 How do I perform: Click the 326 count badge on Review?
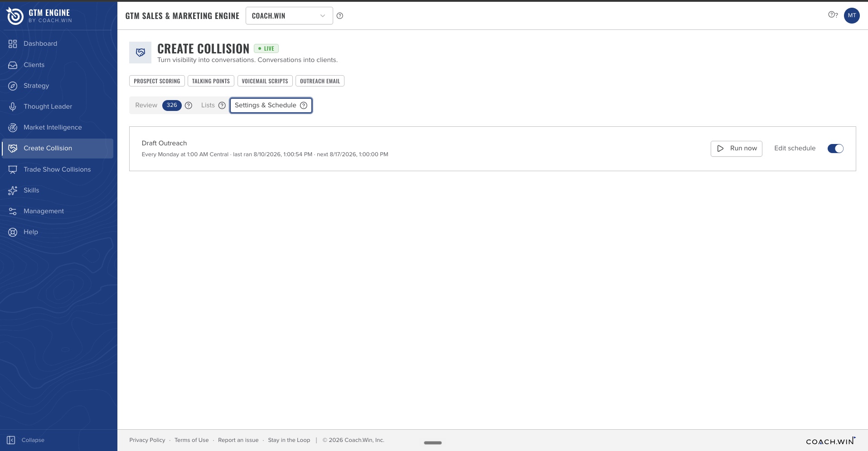pos(172,106)
